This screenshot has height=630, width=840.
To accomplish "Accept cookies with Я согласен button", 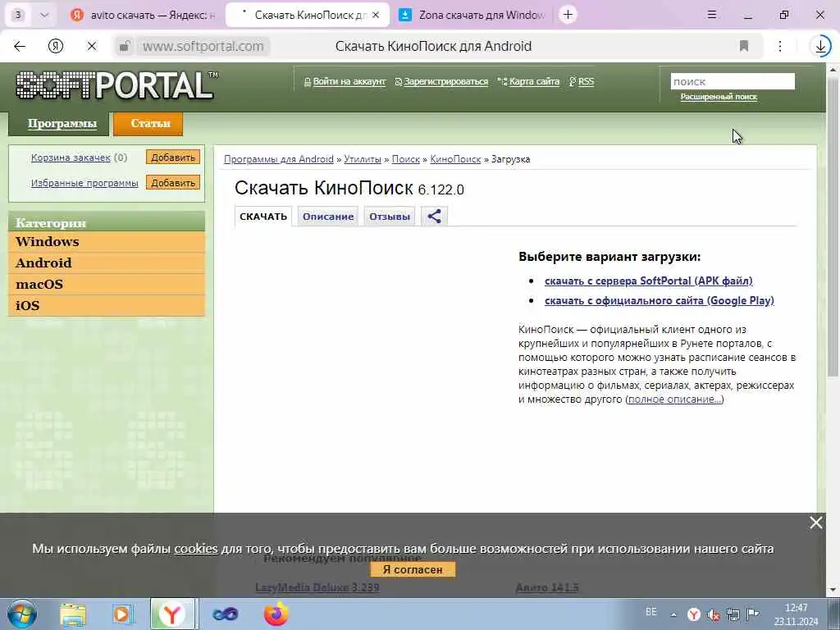I will (x=413, y=569).
